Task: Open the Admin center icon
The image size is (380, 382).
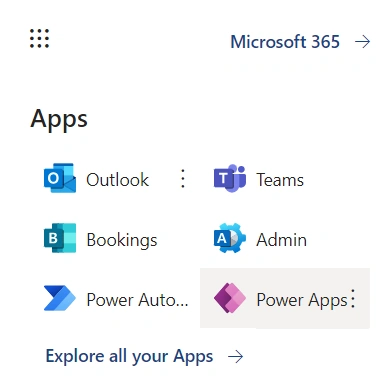Action: tap(230, 238)
